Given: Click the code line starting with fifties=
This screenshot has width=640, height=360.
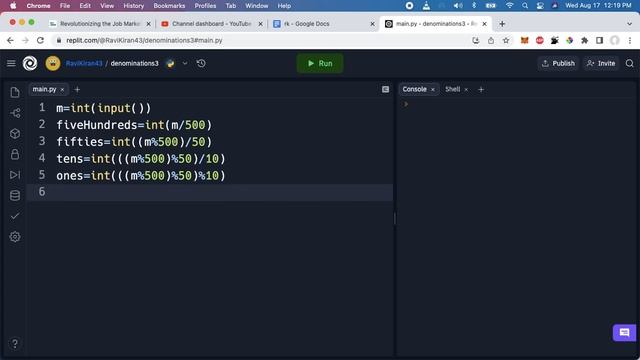Looking at the screenshot, I should click(134, 142).
